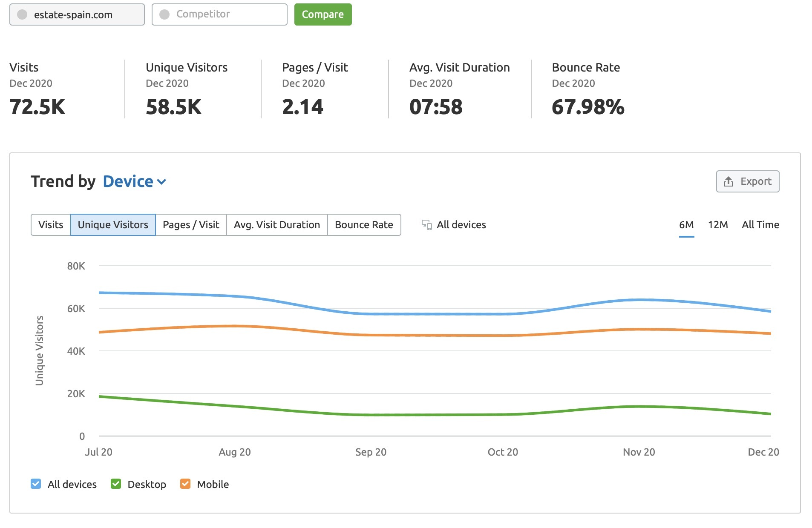Click the Unique Visitors axis title
Screen dimensions: 812x528
pyautogui.click(x=39, y=350)
